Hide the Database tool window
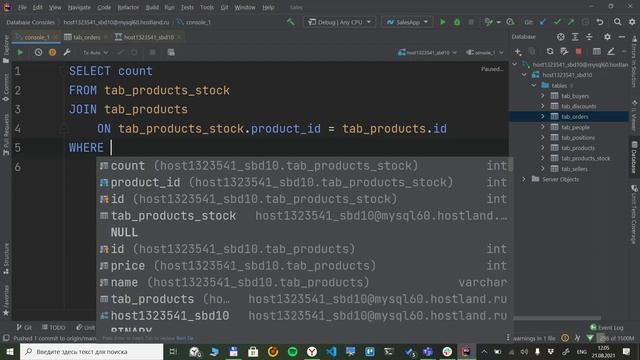Screen dimensions: 640x360 tap(622, 37)
